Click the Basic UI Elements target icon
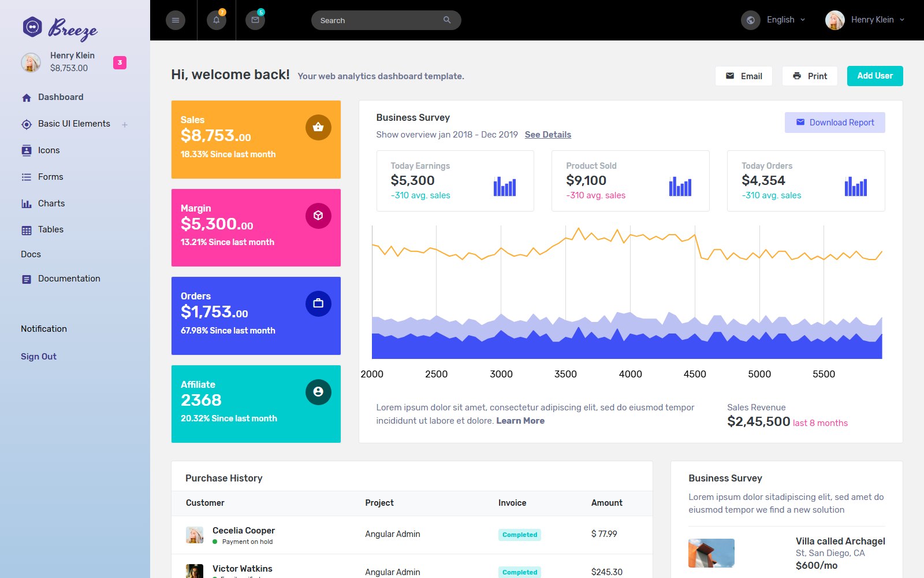 (27, 124)
